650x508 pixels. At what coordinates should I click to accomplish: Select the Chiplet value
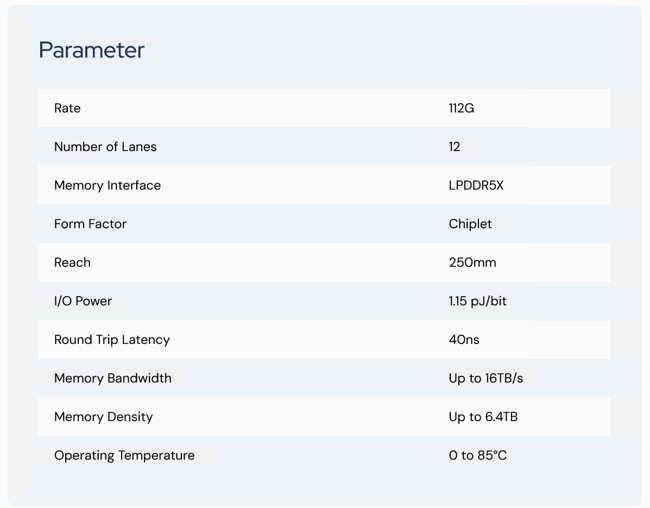tap(470, 224)
